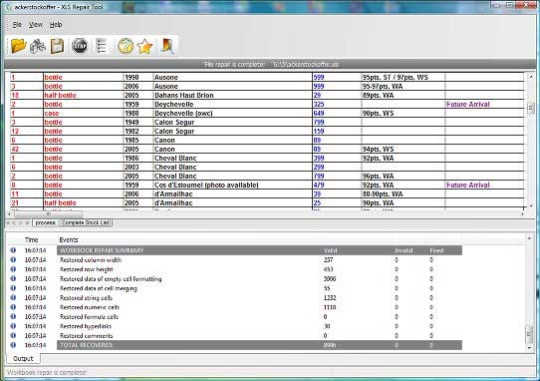
Task: Click the application icon in title bar
Action: pyautogui.click(x=9, y=7)
